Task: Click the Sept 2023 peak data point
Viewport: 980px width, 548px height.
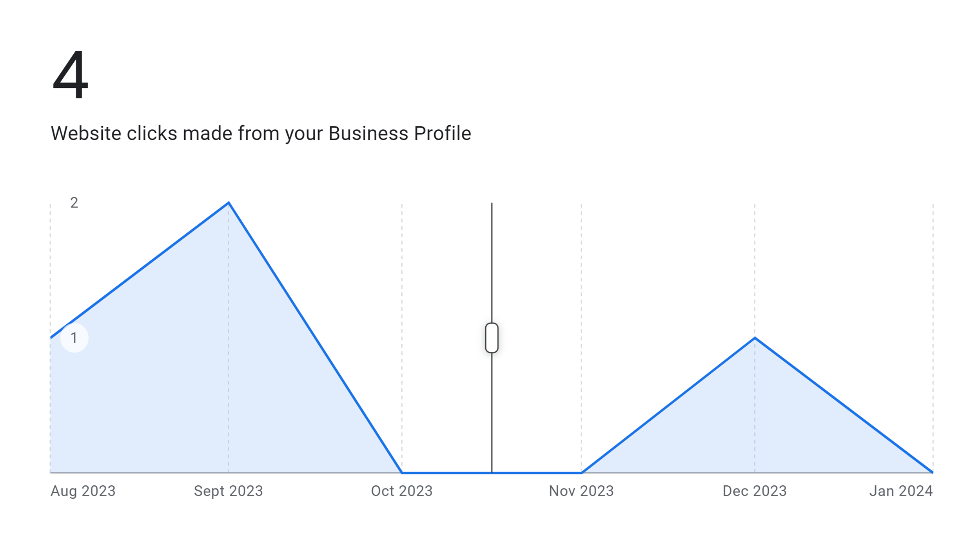Action: click(x=229, y=203)
